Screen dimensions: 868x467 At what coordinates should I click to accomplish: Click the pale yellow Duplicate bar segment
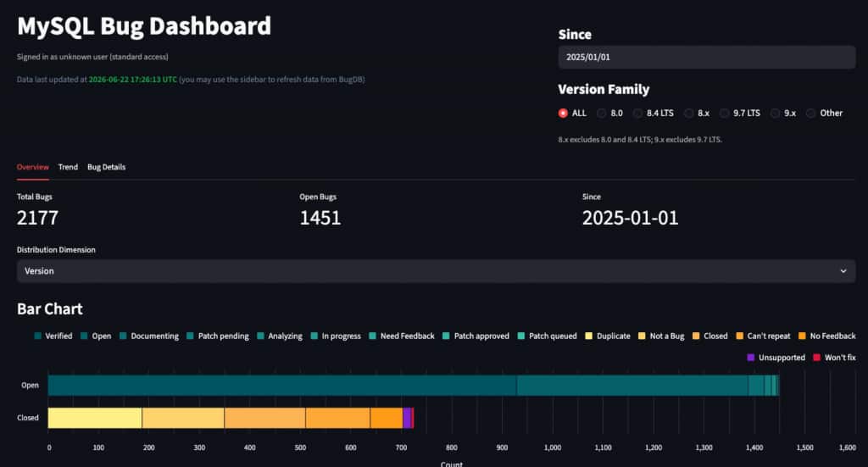click(x=95, y=418)
